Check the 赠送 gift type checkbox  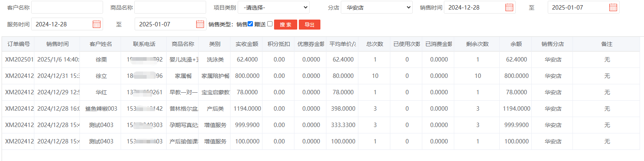(270, 24)
